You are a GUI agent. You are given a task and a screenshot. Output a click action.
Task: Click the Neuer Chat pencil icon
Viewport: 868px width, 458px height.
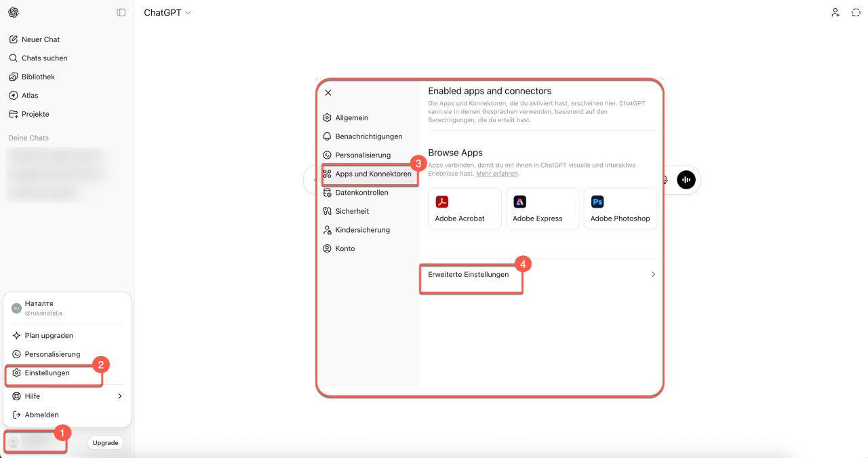[x=14, y=39]
